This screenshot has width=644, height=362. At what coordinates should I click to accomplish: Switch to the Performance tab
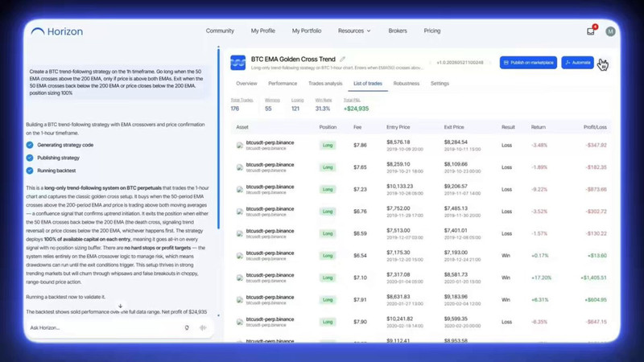point(283,84)
